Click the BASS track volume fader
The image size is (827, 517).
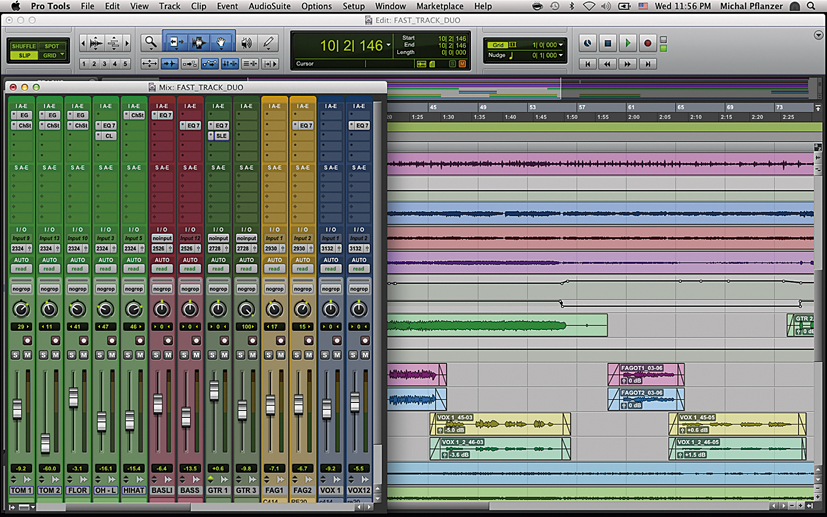point(186,417)
